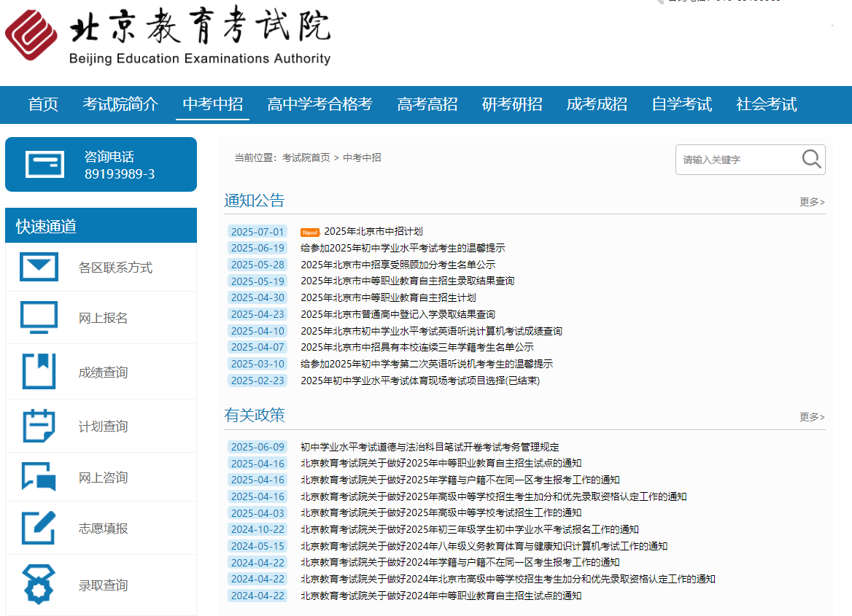
Task: Click the 各区联系方式 envelope icon
Action: (x=39, y=267)
